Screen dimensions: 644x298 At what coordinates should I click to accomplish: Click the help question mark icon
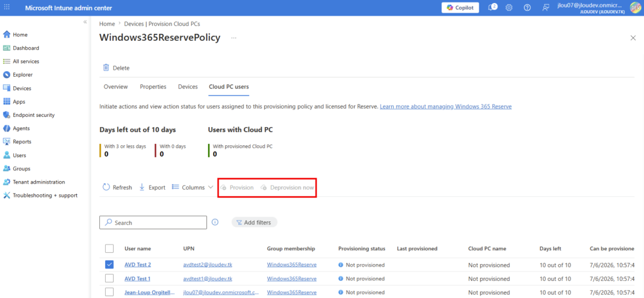coord(528,8)
